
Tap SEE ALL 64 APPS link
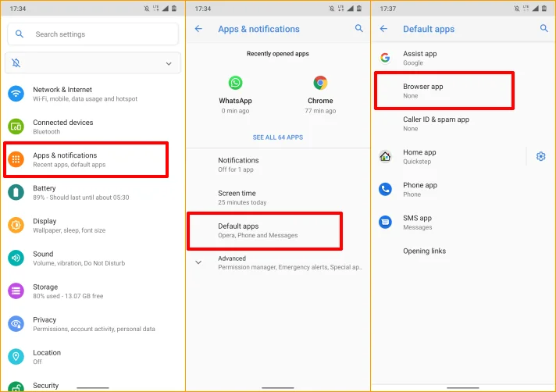pyautogui.click(x=278, y=137)
